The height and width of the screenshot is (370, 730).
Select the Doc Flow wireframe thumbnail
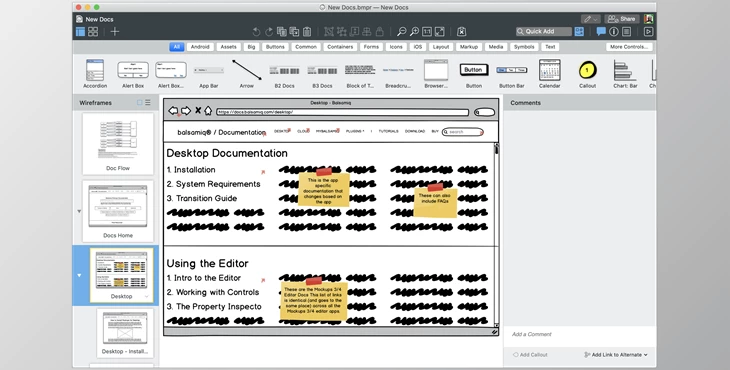tap(118, 143)
